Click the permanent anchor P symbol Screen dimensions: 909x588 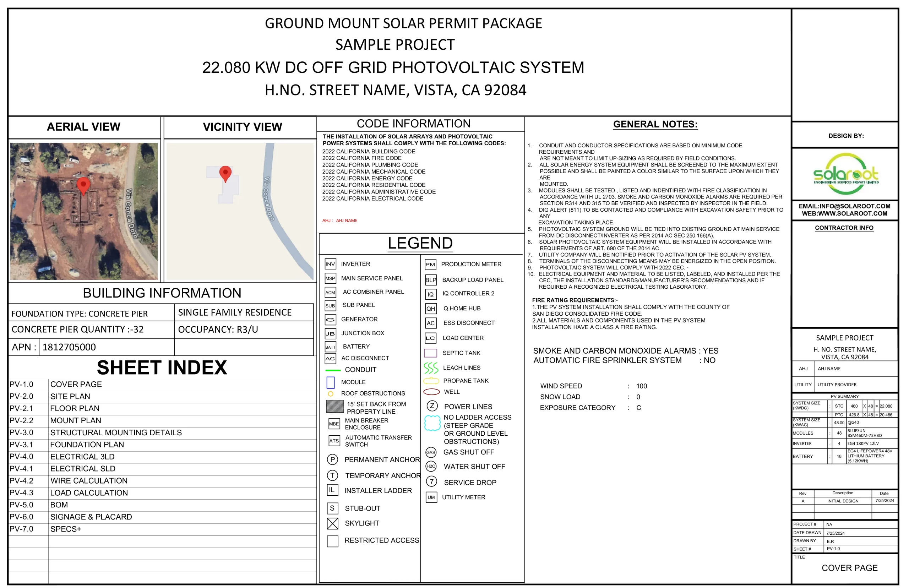pyautogui.click(x=332, y=459)
